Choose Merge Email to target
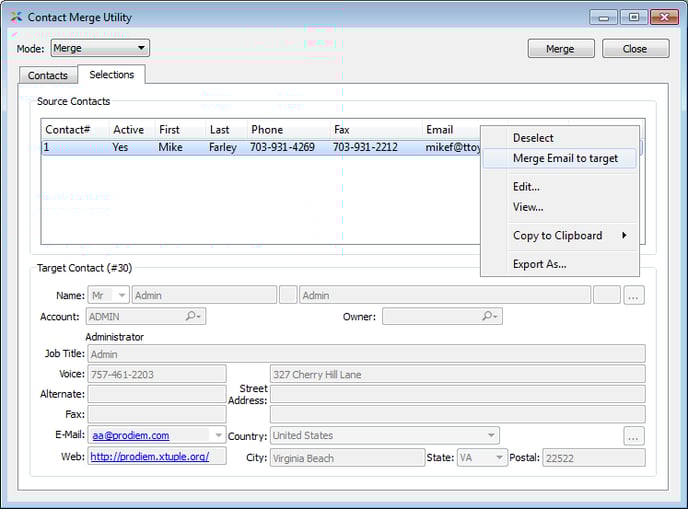Screen dimensions: 688x509 (x=565, y=158)
